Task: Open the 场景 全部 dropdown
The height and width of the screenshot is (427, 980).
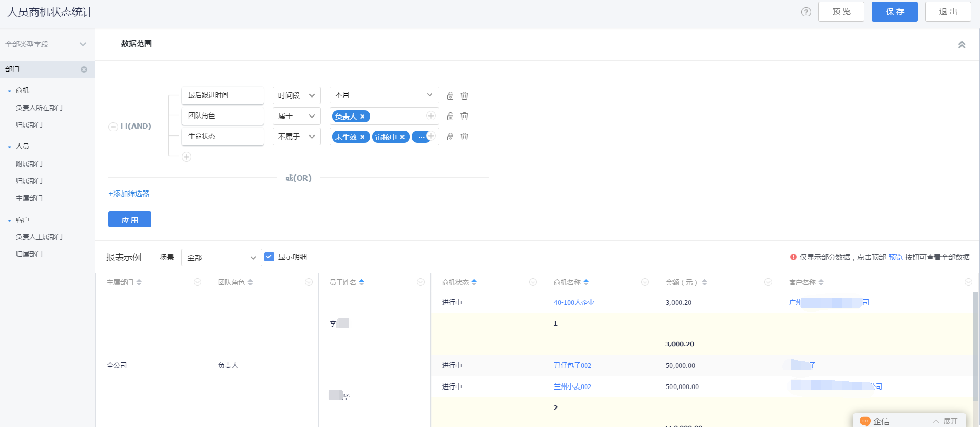Action: coord(221,258)
